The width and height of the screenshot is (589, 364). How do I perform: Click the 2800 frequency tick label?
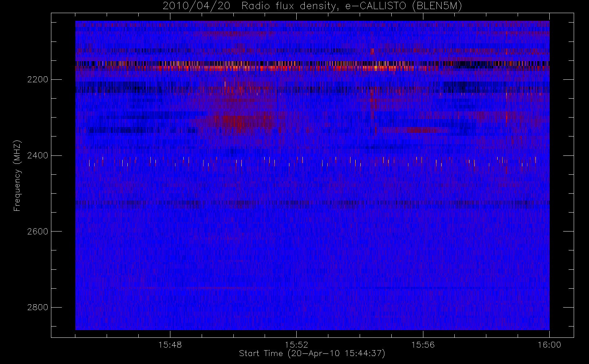tap(37, 308)
